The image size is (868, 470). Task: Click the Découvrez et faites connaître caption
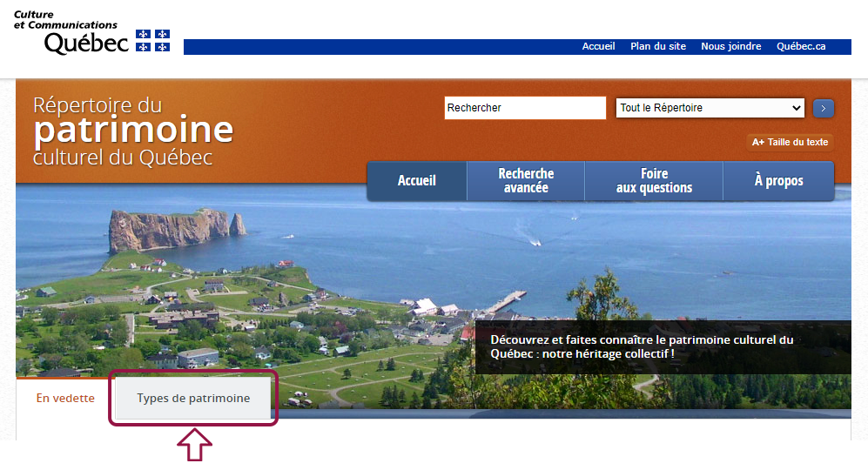[x=642, y=347]
